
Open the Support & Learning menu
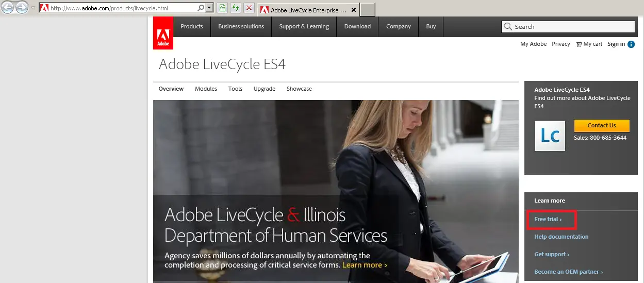click(x=304, y=27)
